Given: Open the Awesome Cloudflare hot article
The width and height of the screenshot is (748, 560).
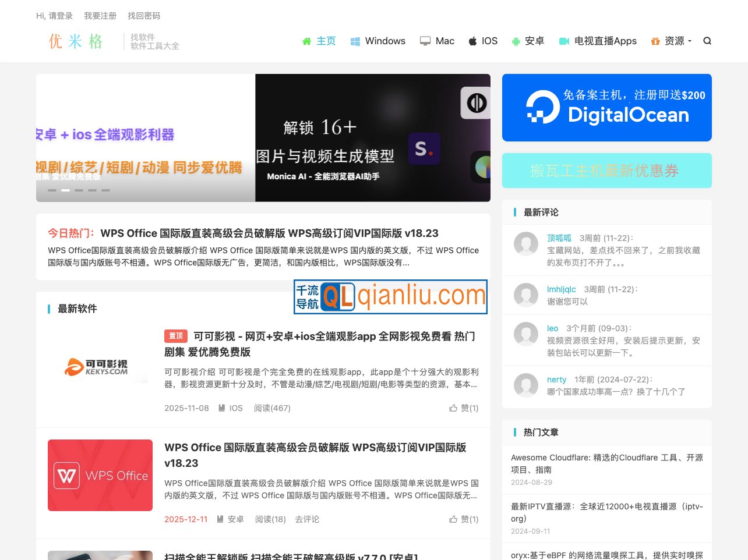Looking at the screenshot, I should [x=606, y=463].
